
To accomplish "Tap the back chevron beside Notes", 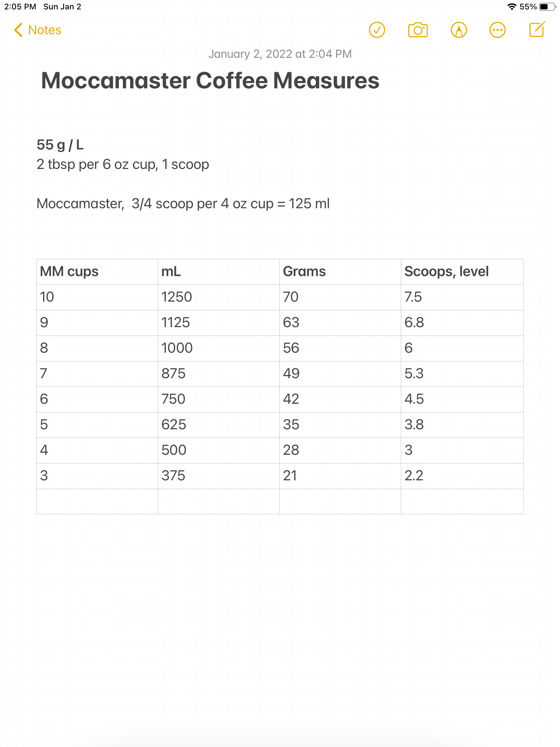I will click(x=18, y=30).
